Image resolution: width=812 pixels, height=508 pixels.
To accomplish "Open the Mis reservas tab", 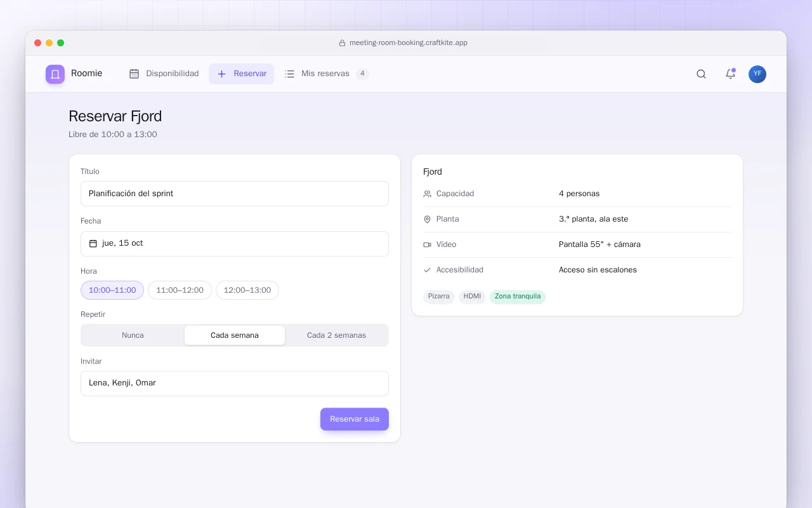I will (327, 74).
